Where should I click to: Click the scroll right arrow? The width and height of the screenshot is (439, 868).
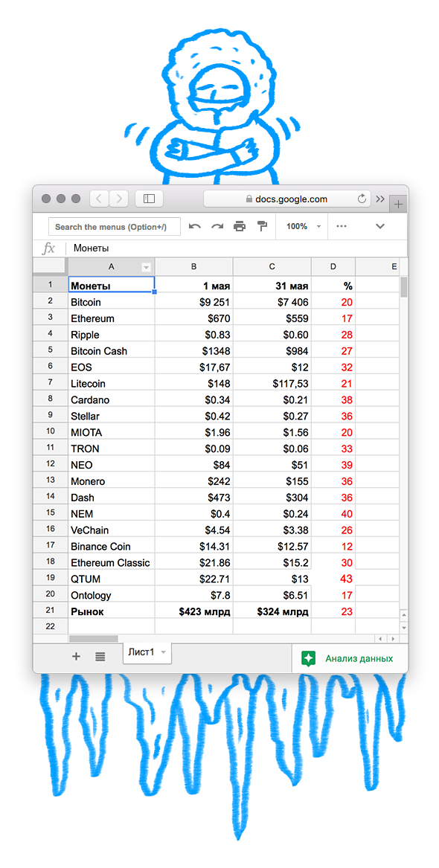(x=393, y=639)
